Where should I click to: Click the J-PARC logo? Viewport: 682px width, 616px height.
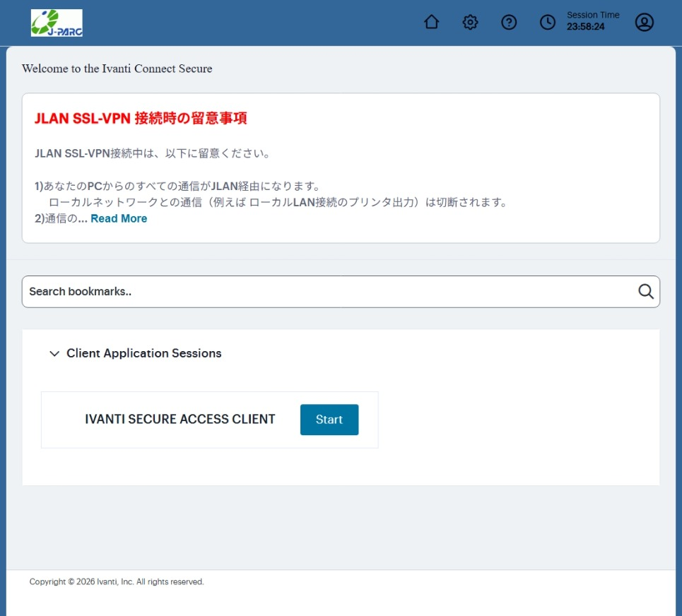(x=57, y=23)
